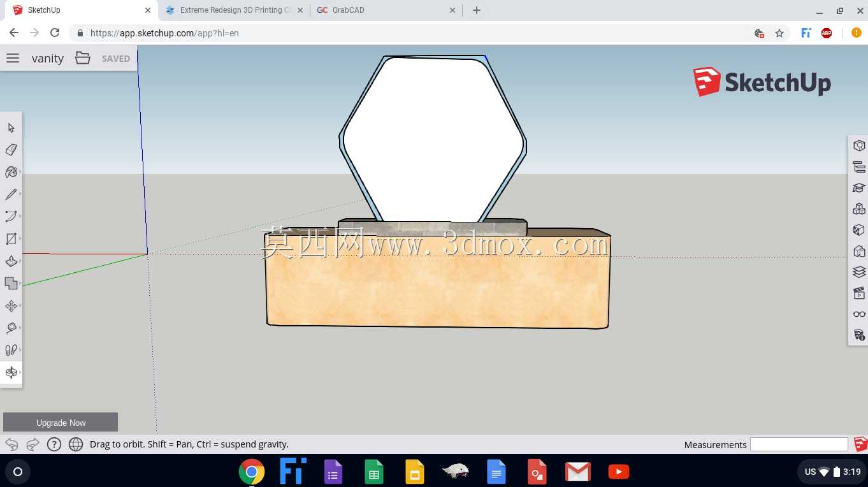This screenshot has height=487, width=868.
Task: Open the Help question mark
Action: tap(54, 444)
